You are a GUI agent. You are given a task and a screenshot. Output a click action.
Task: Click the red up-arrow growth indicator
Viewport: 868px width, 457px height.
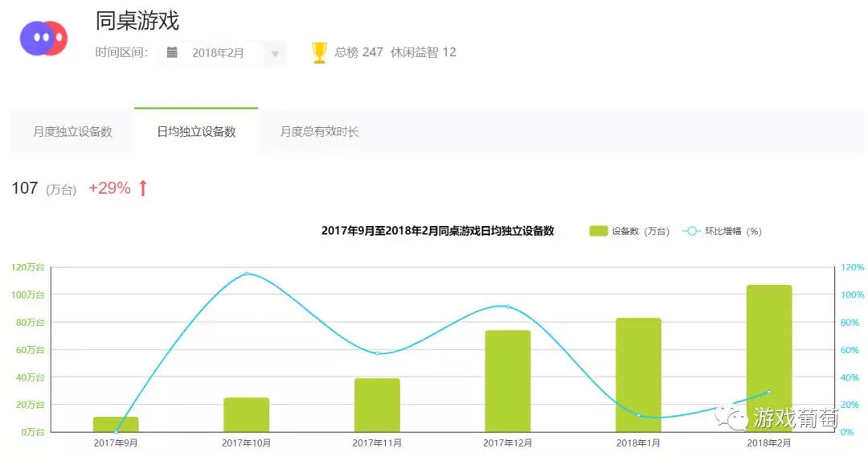[143, 188]
